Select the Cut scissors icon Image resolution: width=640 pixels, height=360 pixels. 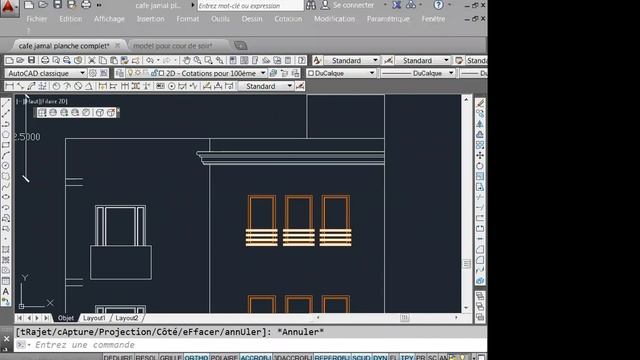[x=92, y=60]
